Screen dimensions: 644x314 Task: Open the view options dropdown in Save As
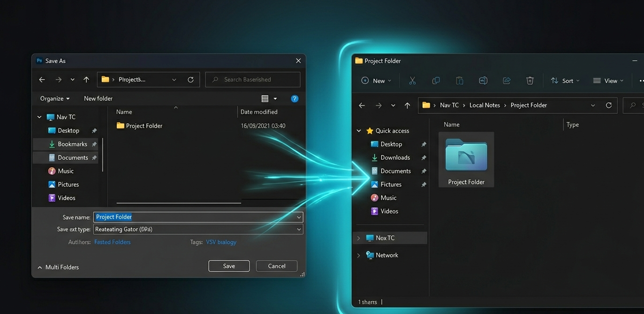coord(275,98)
